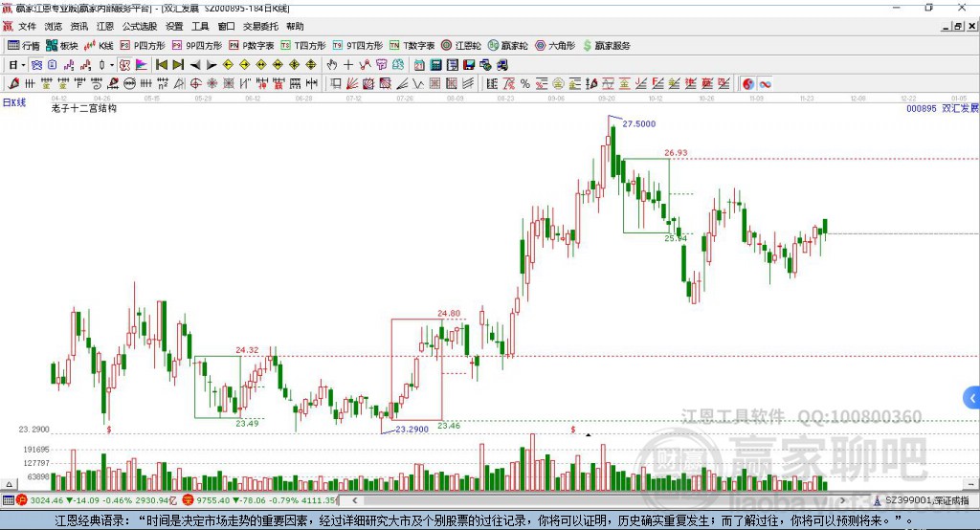980x530 pixels.
Task: Click the 日K线 label
Action: [14, 102]
